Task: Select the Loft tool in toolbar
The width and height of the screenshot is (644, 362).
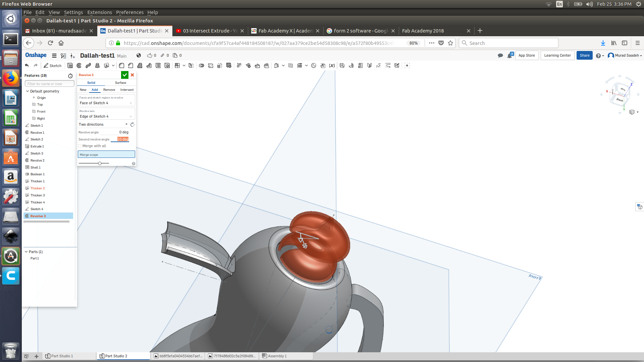Action: click(97, 66)
